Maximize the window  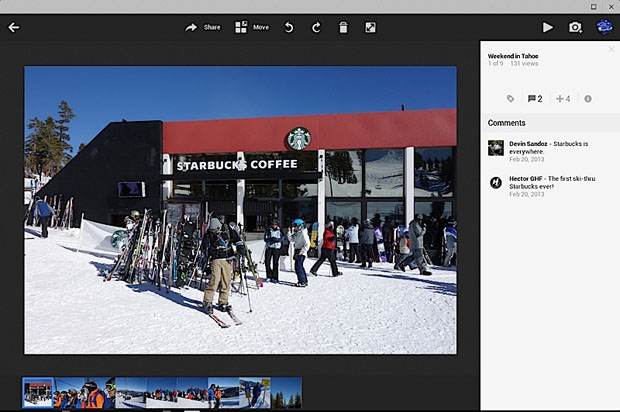click(x=594, y=6)
